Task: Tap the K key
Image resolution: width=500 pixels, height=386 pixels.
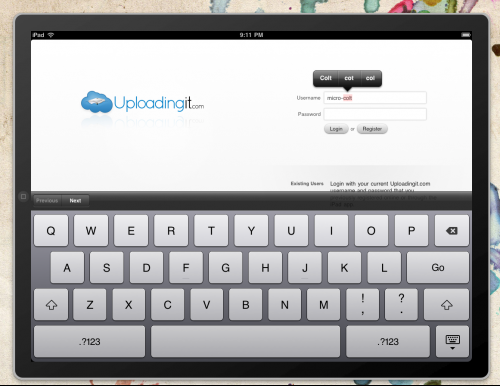Action: (344, 268)
